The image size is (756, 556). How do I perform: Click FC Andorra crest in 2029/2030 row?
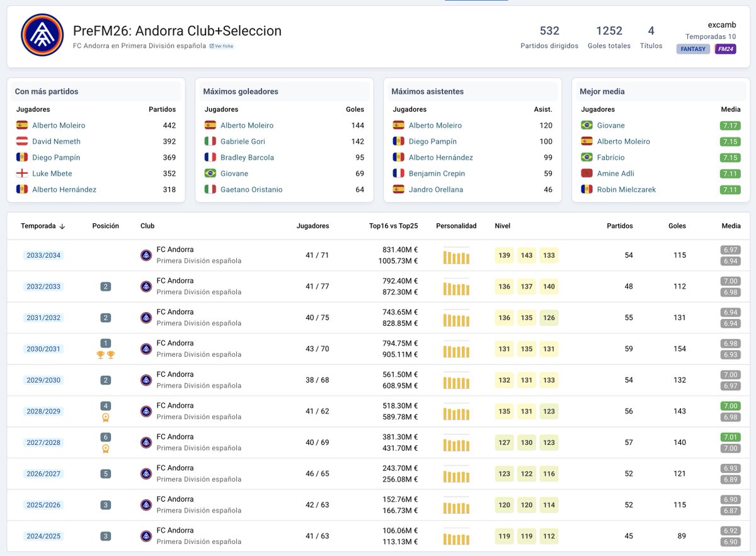coord(146,380)
